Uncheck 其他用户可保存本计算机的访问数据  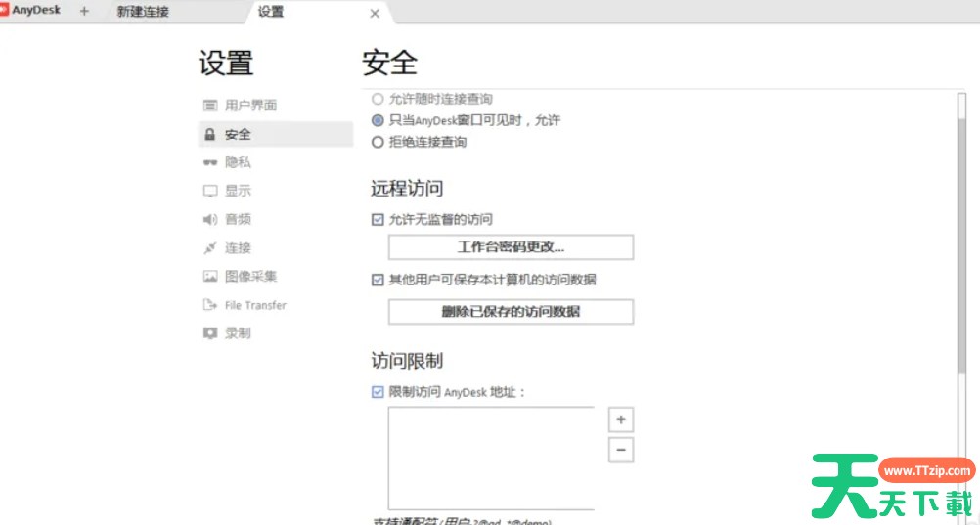click(378, 280)
